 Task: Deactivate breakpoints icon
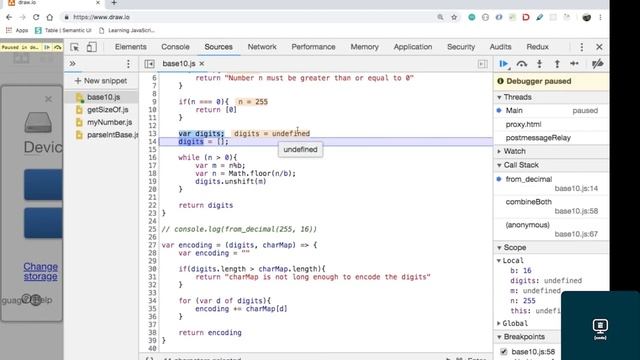[x=598, y=64]
